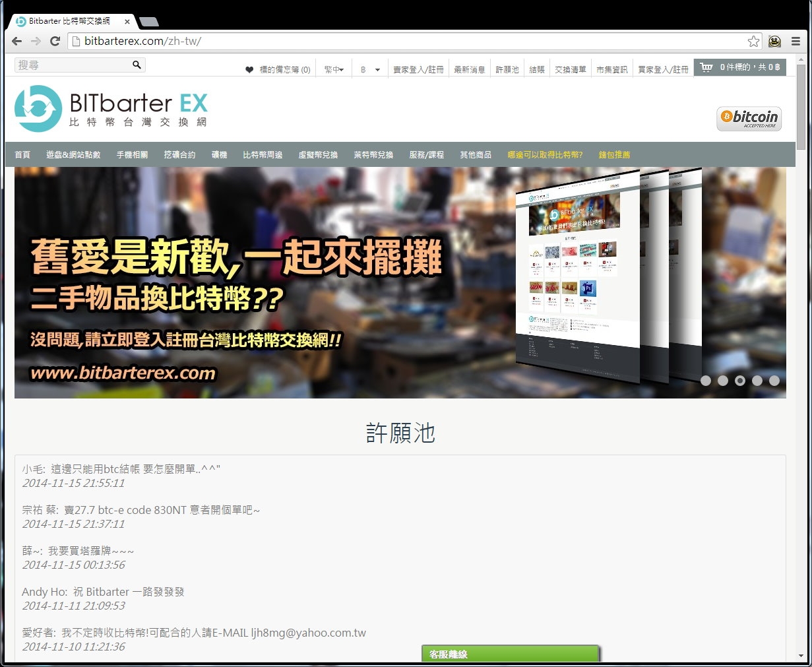The height and width of the screenshot is (667, 812).
Task: Click the BITbarter EX circular logo
Action: click(38, 108)
